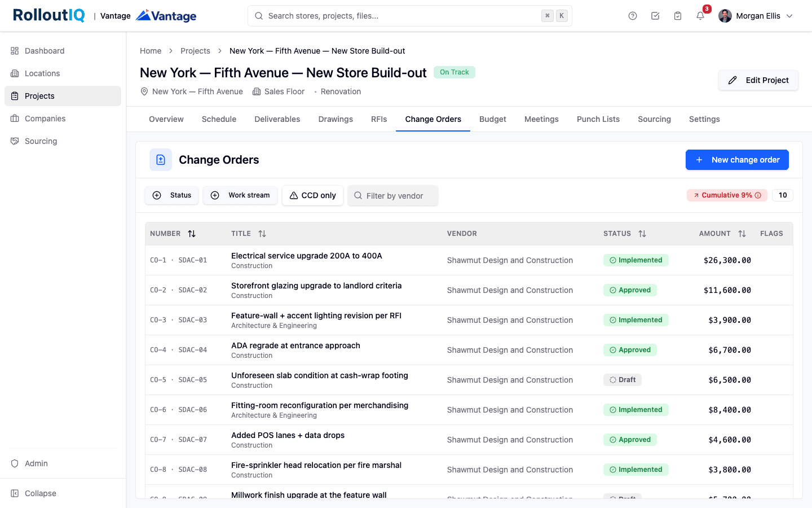Switch to the Meetings tab
This screenshot has height=508, width=812.
click(x=541, y=119)
